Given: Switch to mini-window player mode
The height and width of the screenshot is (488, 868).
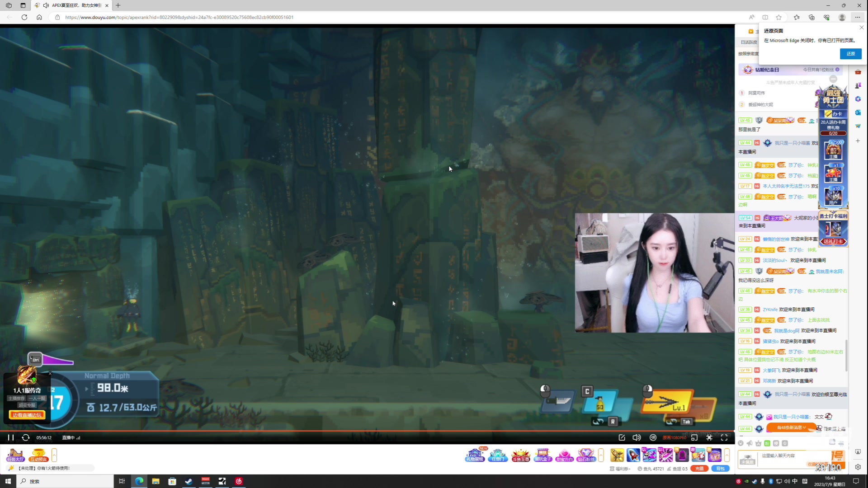Looking at the screenshot, I should [694, 437].
